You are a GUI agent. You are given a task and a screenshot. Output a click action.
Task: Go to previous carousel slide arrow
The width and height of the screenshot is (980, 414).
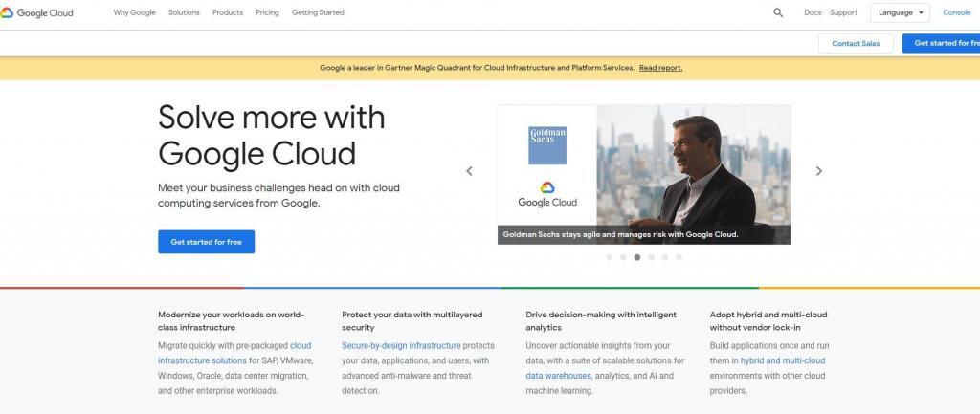(469, 171)
